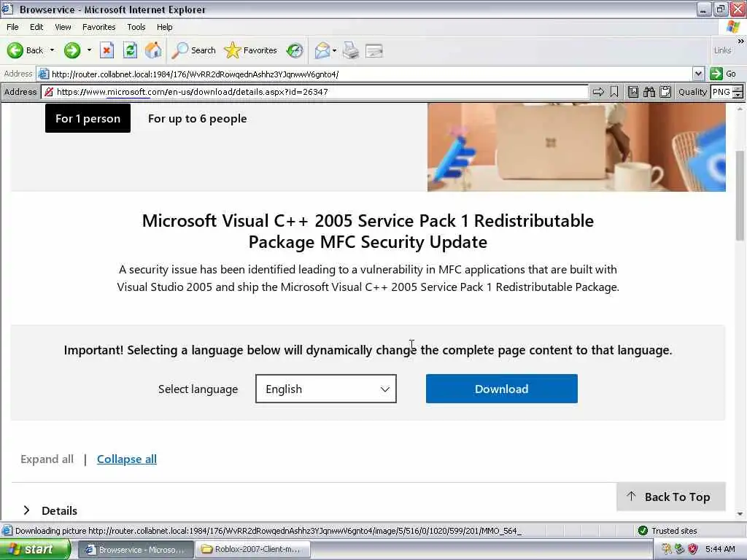Click the Refresh page icon
Screen dimensions: 747x560
point(130,50)
